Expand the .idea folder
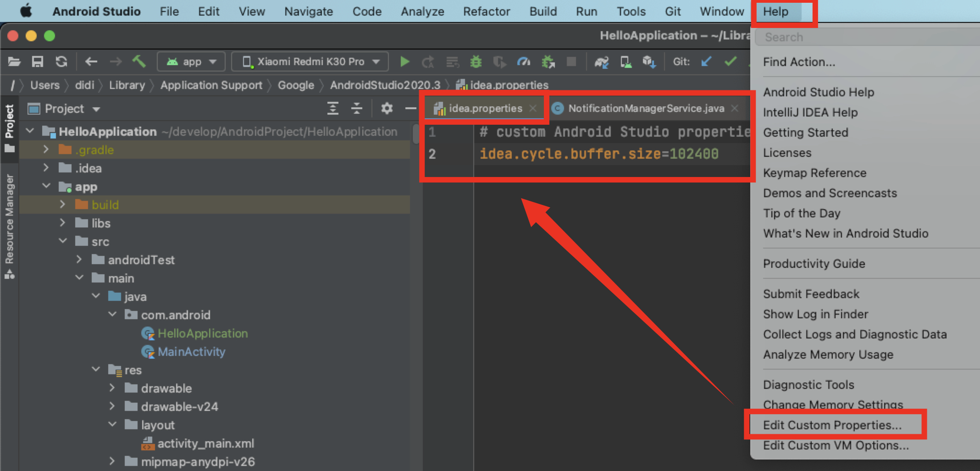Screen dimensions: 980x471 (46, 168)
